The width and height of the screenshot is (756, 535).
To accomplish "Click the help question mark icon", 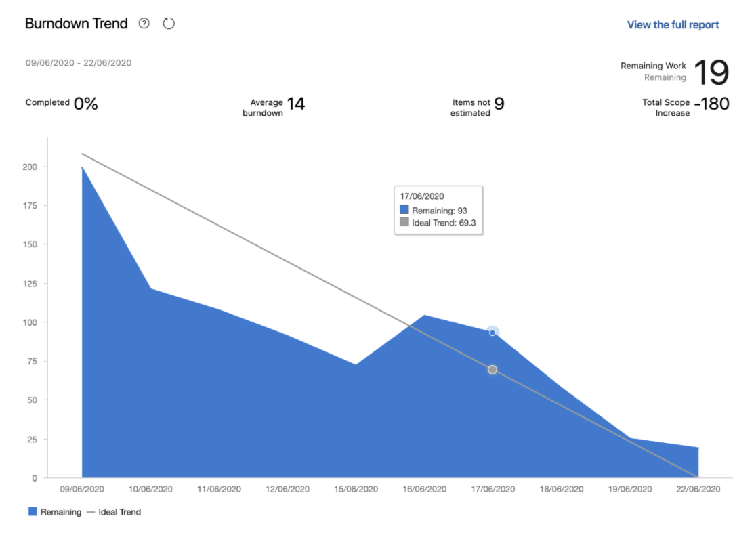I will [x=144, y=23].
